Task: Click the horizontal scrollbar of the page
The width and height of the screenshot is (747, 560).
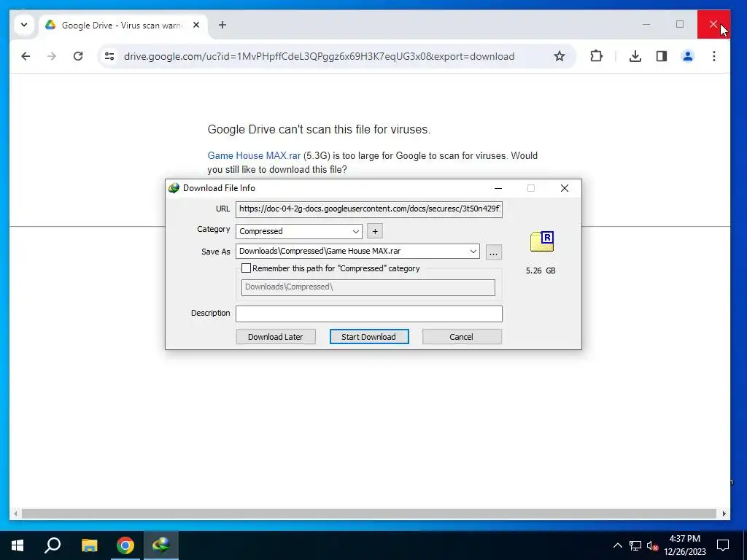Action: pyautogui.click(x=368, y=514)
